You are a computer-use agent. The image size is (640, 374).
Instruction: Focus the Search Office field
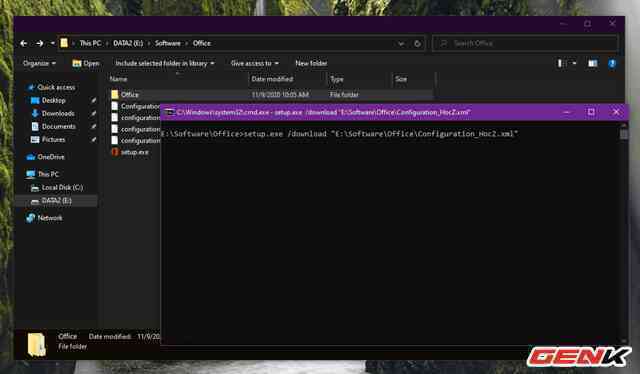(x=525, y=43)
